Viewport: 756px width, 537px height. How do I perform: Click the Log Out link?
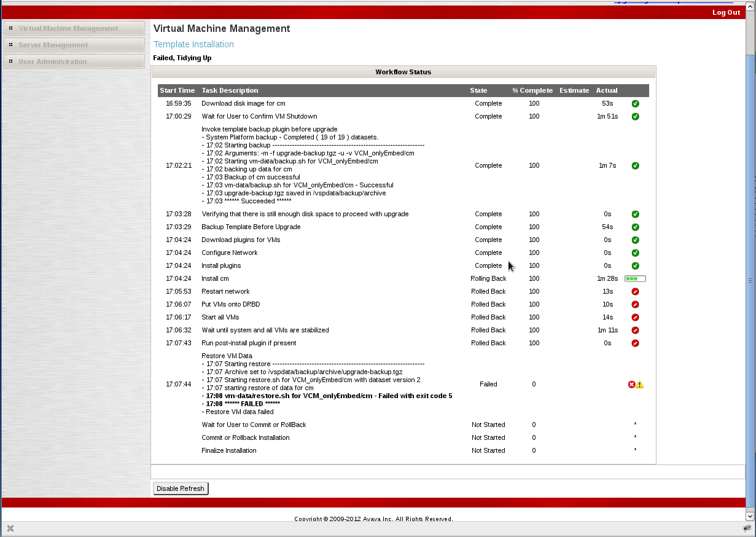pyautogui.click(x=726, y=12)
